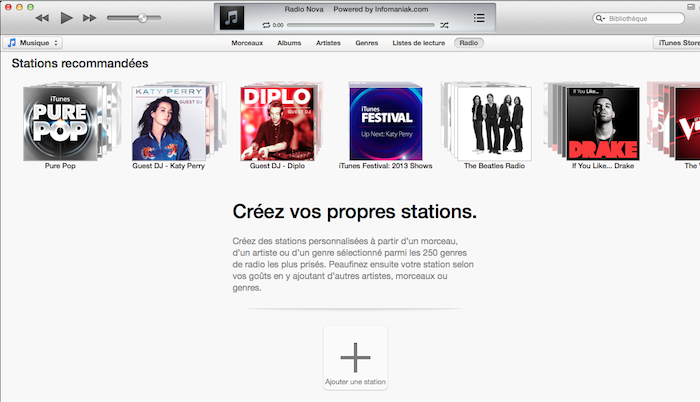Adjust the volume slider knob
Image resolution: width=700 pixels, height=402 pixels.
142,18
